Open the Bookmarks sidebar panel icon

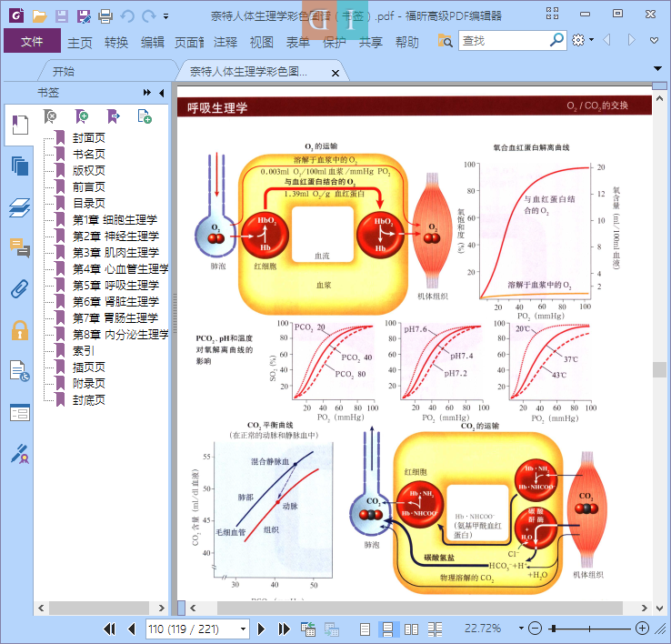[x=20, y=125]
